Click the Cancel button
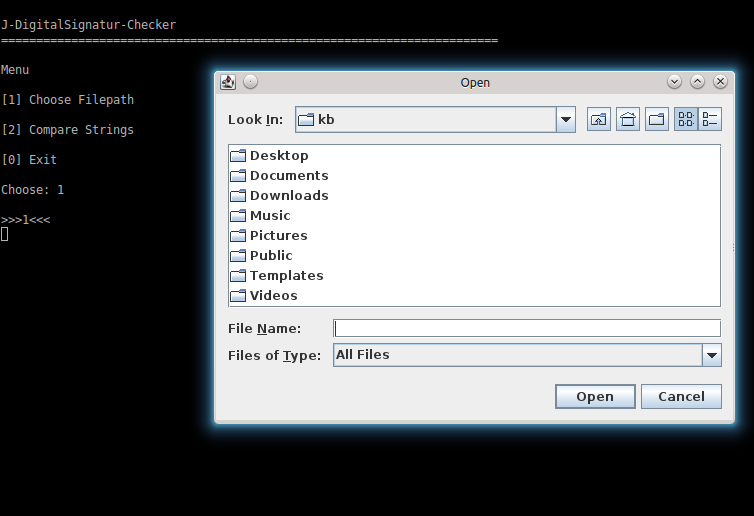Image resolution: width=754 pixels, height=516 pixels. click(x=681, y=397)
